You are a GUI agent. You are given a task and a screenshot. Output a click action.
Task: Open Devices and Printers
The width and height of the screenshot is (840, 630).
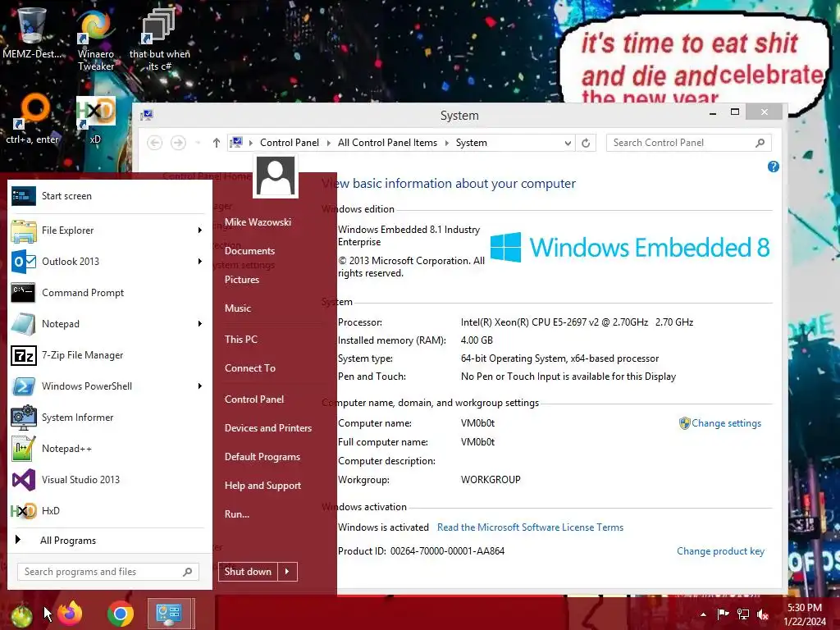(268, 428)
